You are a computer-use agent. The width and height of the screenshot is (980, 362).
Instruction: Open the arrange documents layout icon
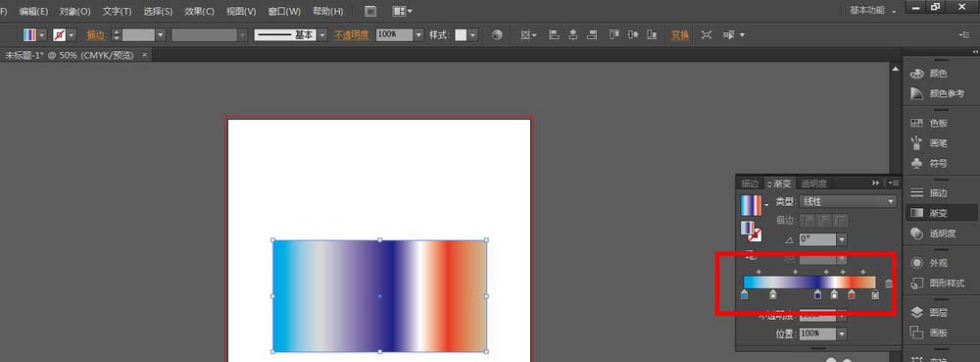402,11
